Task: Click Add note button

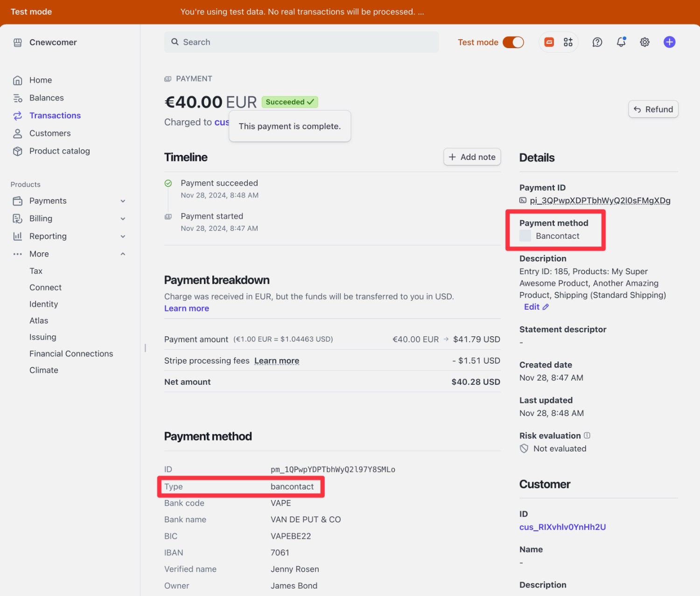Action: pos(472,157)
